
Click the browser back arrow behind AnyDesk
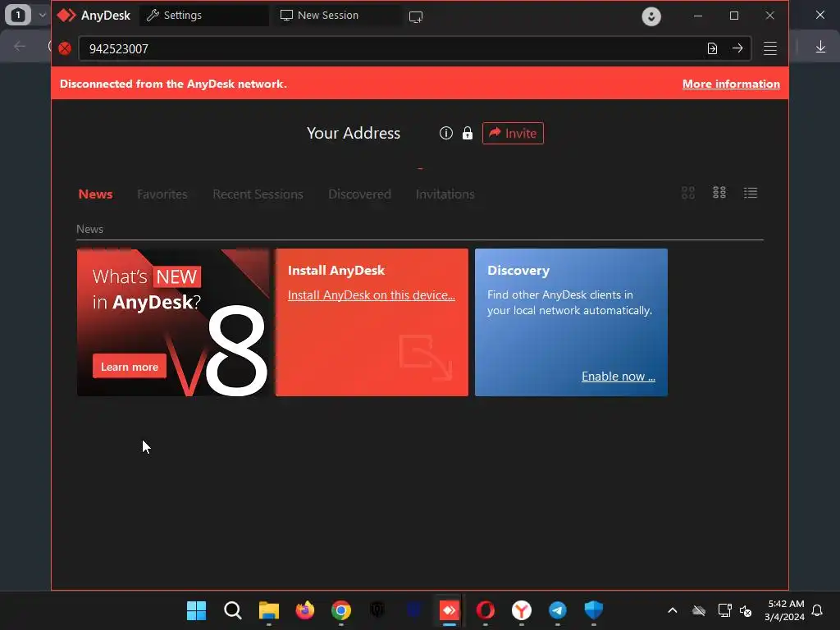coord(20,47)
